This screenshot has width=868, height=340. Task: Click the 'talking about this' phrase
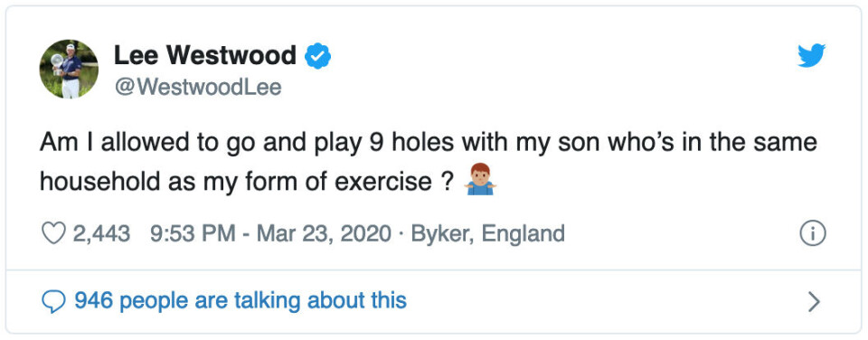320,301
